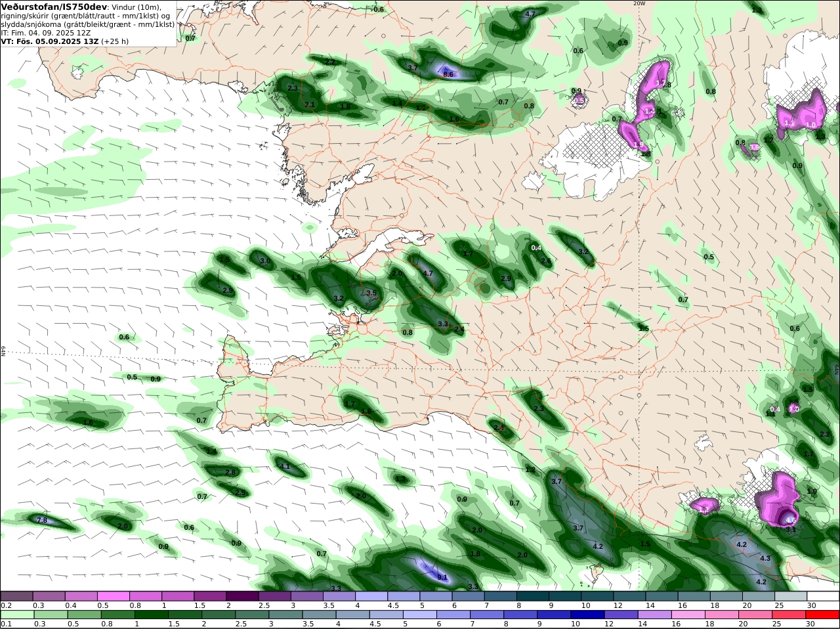840x629 pixels.
Task: Click the darkest purple 2 snow legend swatch
Action: [x=242, y=596]
